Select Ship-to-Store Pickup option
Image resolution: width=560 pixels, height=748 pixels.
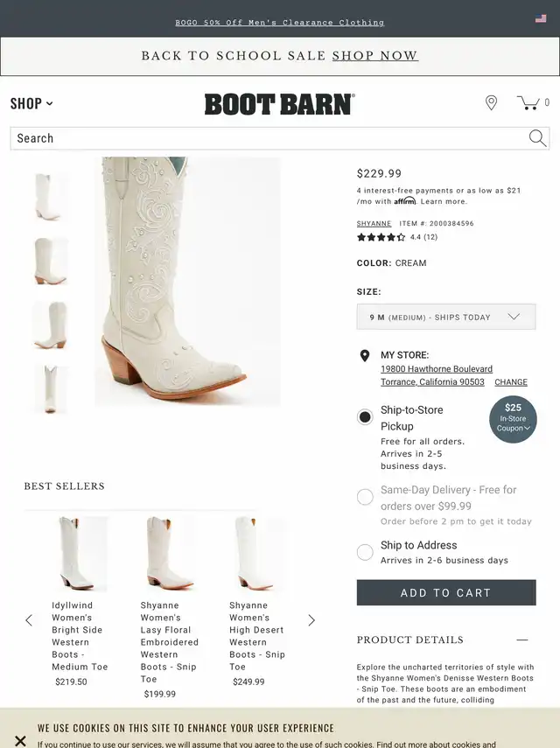365,417
